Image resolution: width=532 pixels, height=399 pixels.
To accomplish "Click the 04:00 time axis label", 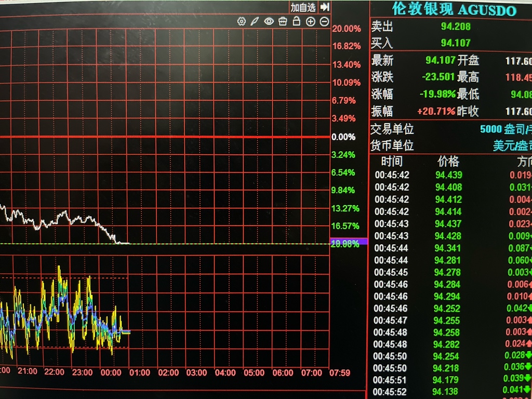I will [225, 373].
